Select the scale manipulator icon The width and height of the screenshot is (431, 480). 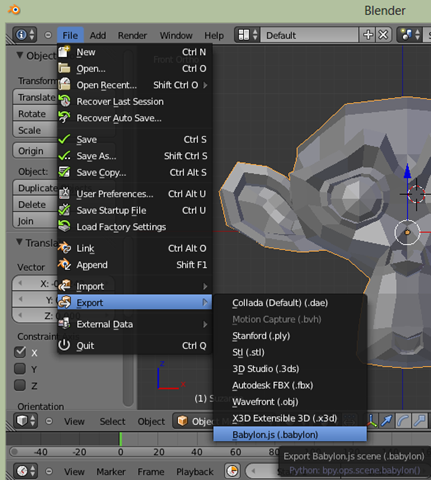click(x=419, y=421)
